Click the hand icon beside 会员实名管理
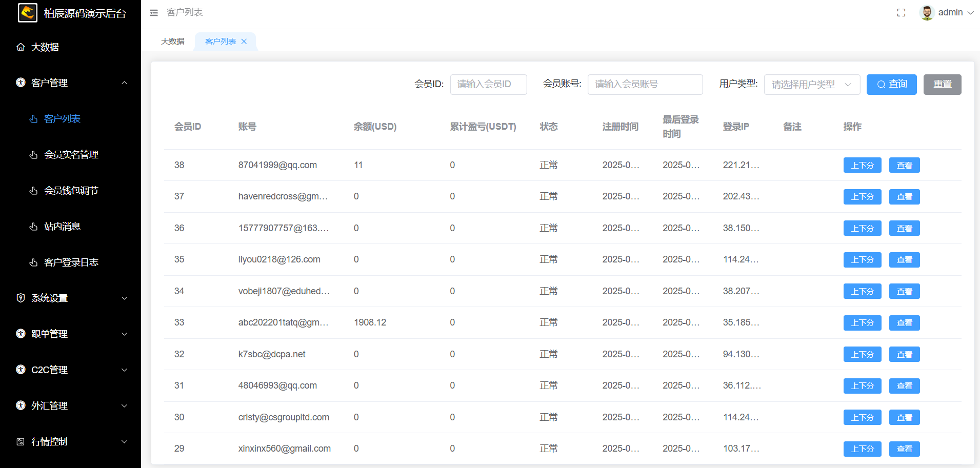This screenshot has height=468, width=980. pos(33,155)
